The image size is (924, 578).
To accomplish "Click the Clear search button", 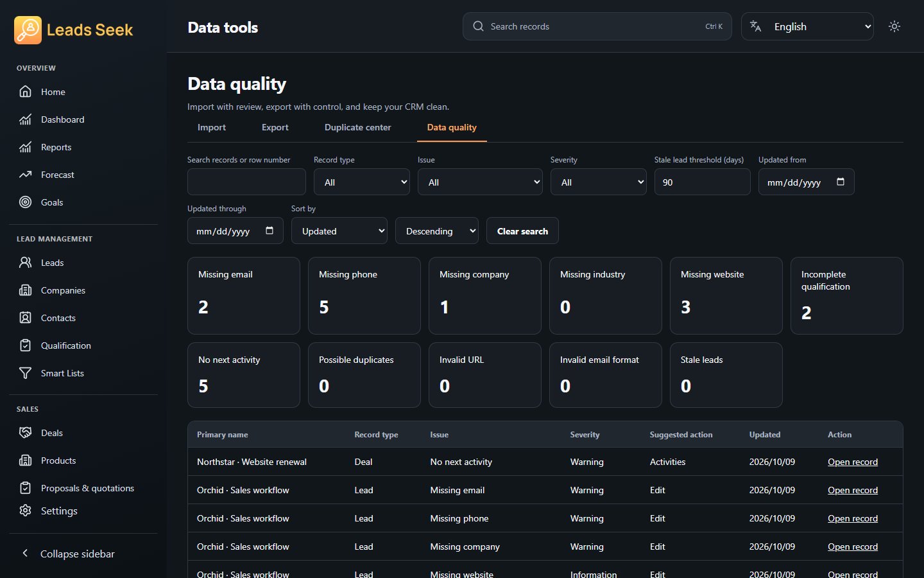I will [522, 231].
